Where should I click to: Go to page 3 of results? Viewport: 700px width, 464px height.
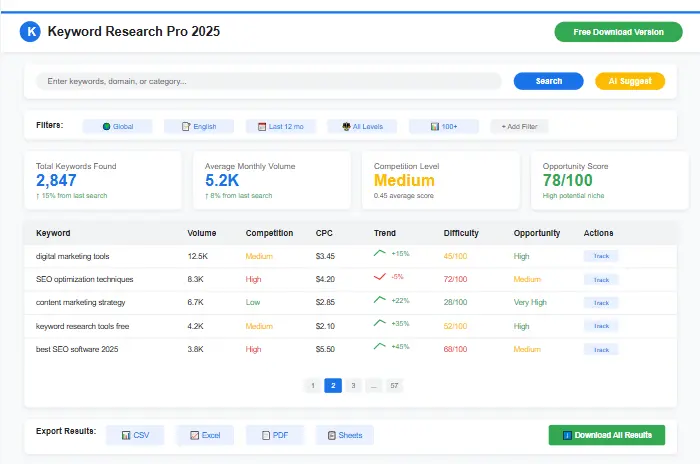pyautogui.click(x=353, y=385)
